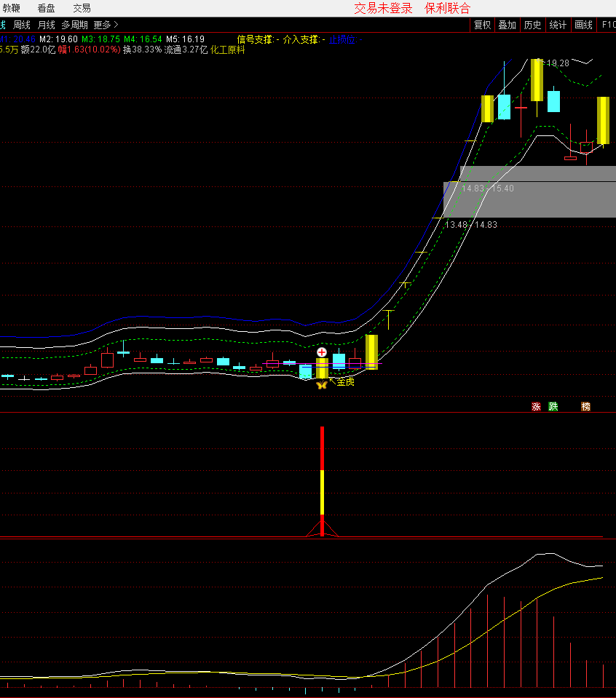Click the 统计 statistics button
616x698 pixels.
tap(558, 25)
